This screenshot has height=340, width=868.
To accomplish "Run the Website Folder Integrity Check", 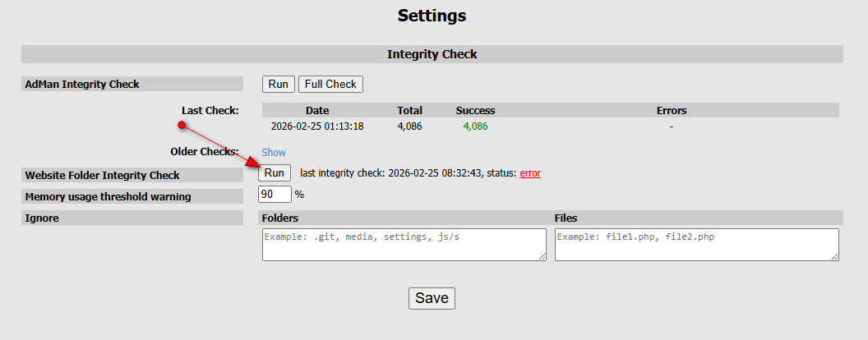I will click(x=275, y=173).
